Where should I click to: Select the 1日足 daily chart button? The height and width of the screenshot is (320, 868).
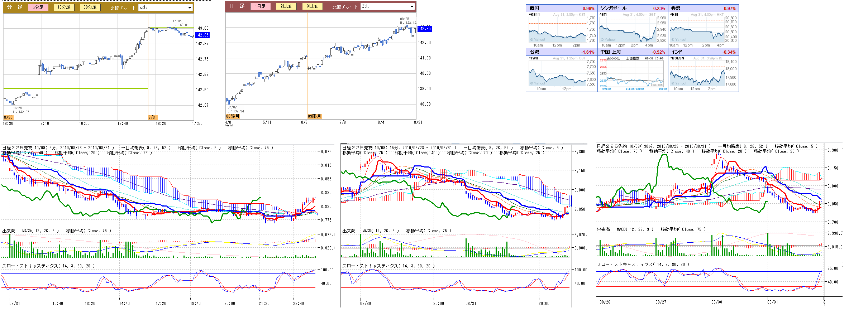pos(261,6)
